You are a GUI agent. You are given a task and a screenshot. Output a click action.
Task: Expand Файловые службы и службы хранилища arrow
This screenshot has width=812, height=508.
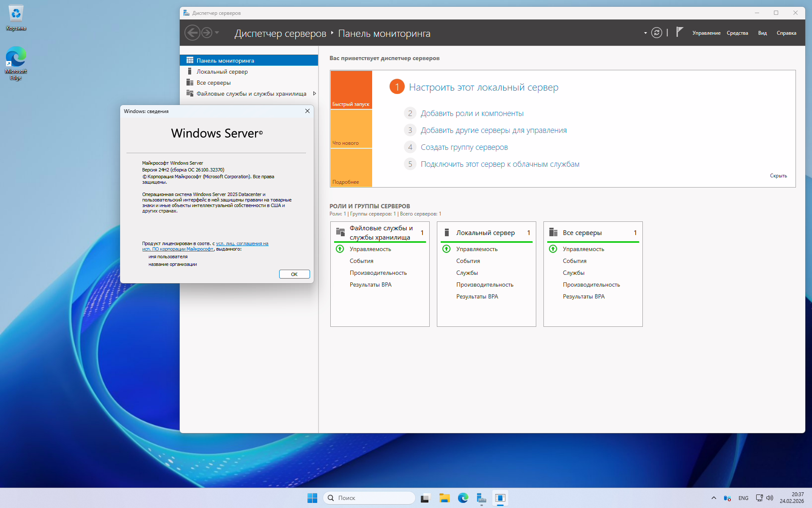(x=314, y=94)
